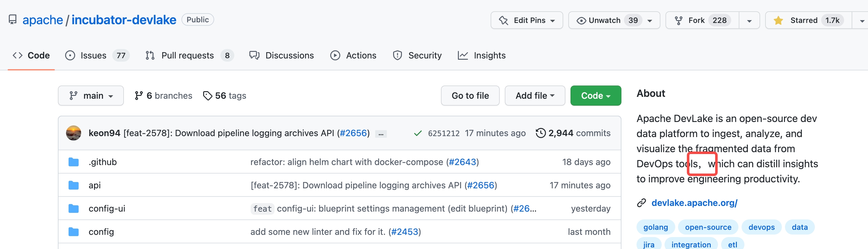868x249 pixels.
Task: Click the yellow Starred star icon
Action: click(778, 20)
